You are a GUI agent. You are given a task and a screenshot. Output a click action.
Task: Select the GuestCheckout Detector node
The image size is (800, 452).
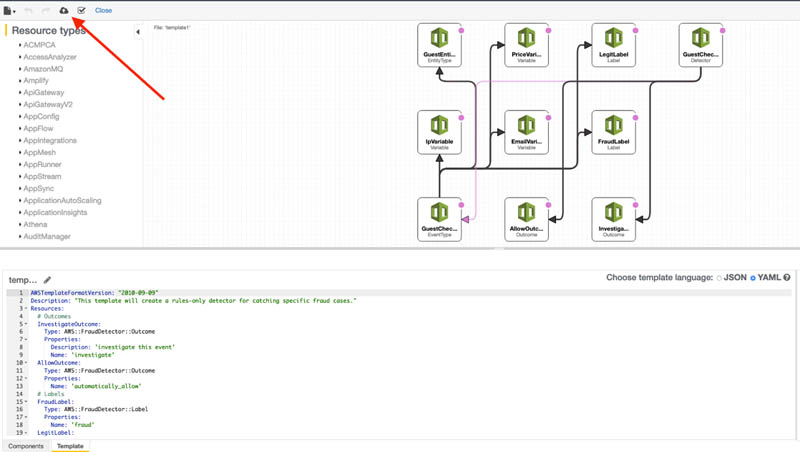point(701,45)
